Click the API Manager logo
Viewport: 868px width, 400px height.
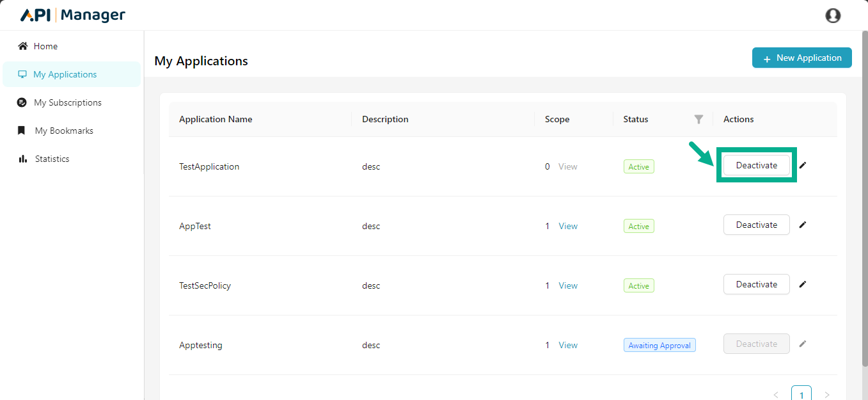click(x=73, y=15)
